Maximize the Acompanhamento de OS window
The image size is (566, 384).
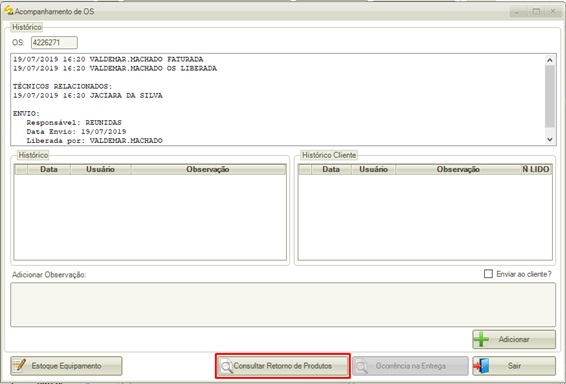(536, 12)
